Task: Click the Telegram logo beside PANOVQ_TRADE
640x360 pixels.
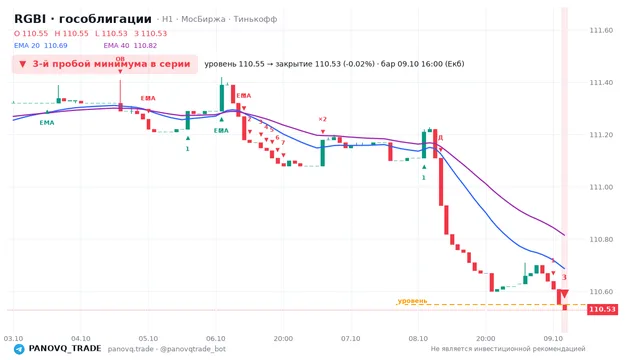Action: pos(19,349)
